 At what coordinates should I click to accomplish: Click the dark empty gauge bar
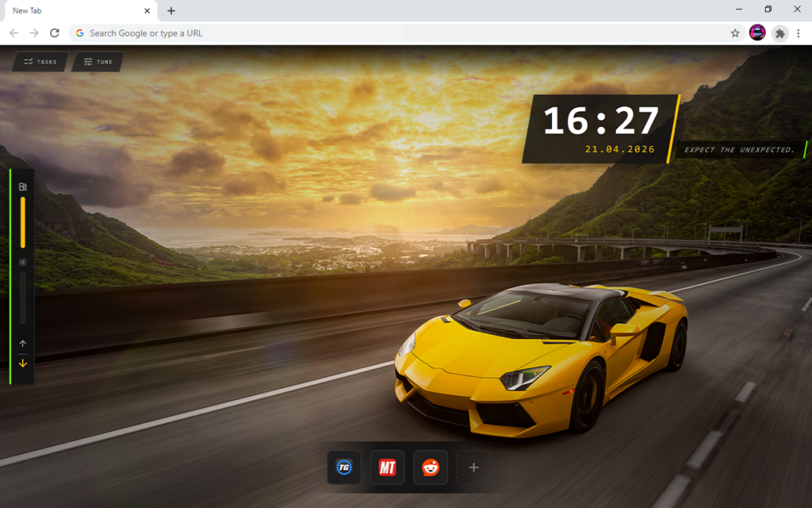coord(23,298)
